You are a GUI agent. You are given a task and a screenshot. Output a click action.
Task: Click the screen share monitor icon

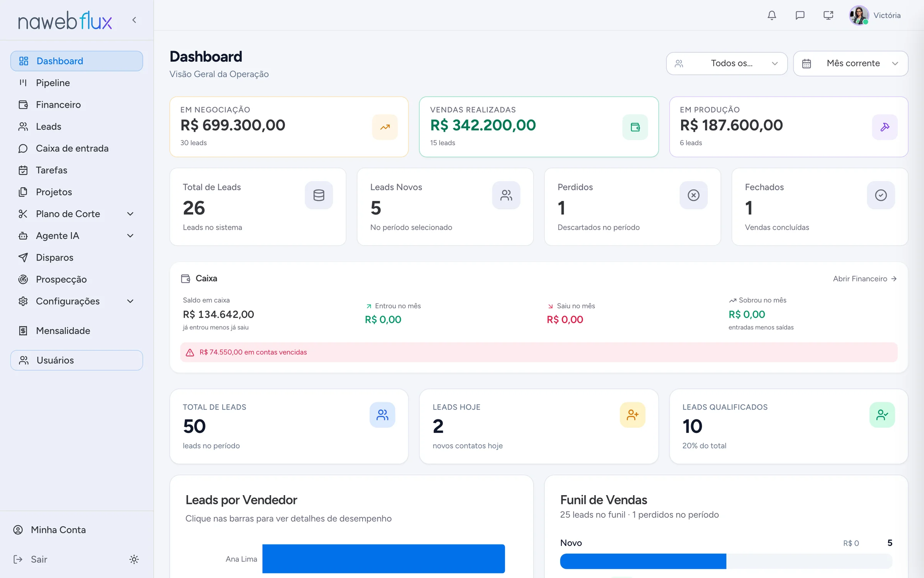(828, 15)
